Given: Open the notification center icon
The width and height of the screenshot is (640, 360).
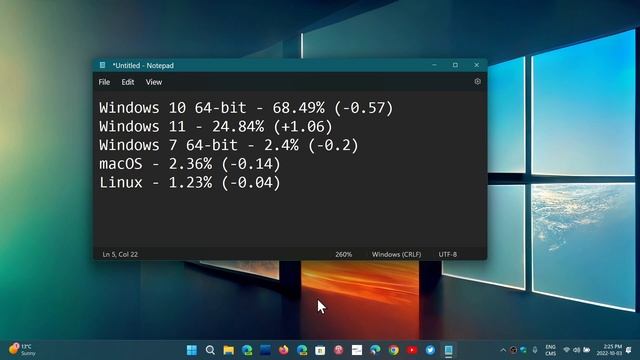Looking at the screenshot, I should 629,350.
